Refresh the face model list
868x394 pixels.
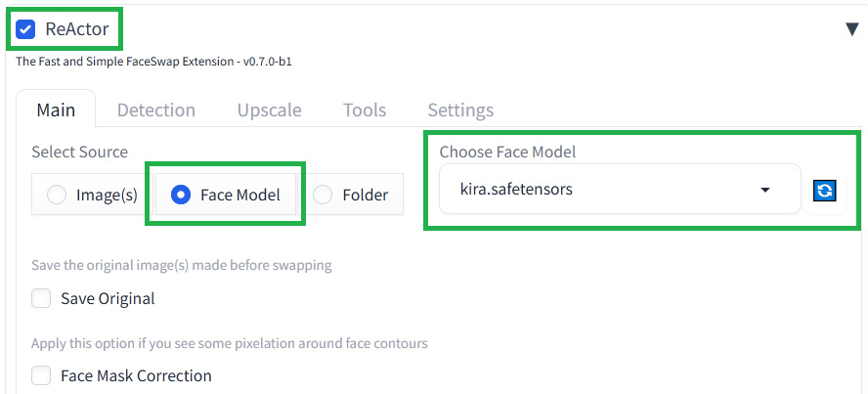coord(824,191)
